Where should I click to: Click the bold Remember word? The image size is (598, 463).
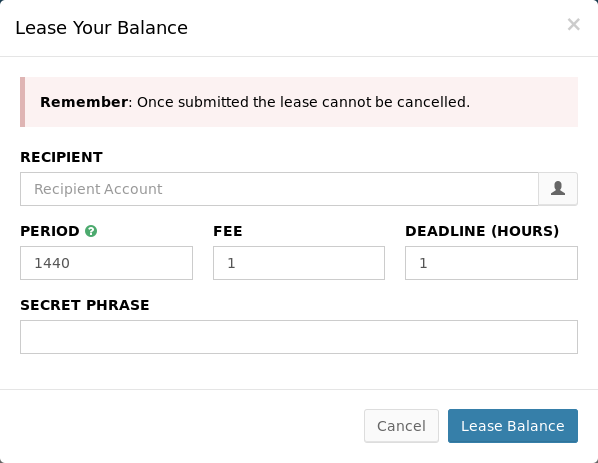pos(84,102)
